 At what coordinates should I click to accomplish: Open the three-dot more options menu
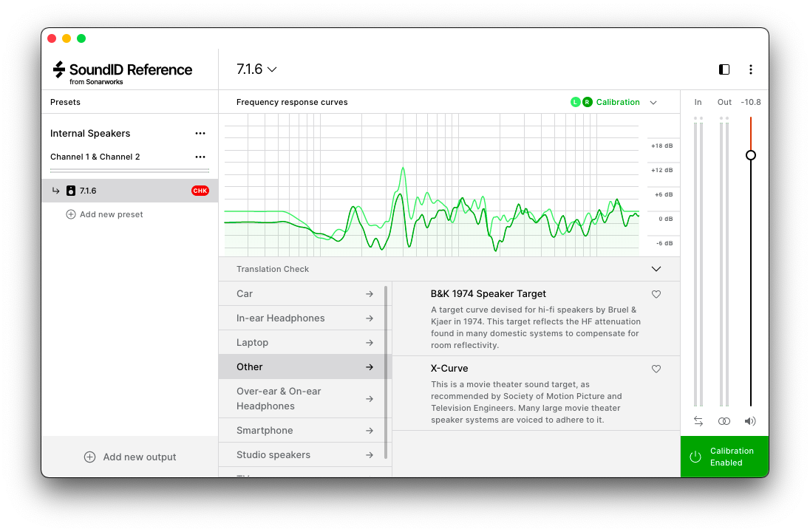tap(750, 69)
